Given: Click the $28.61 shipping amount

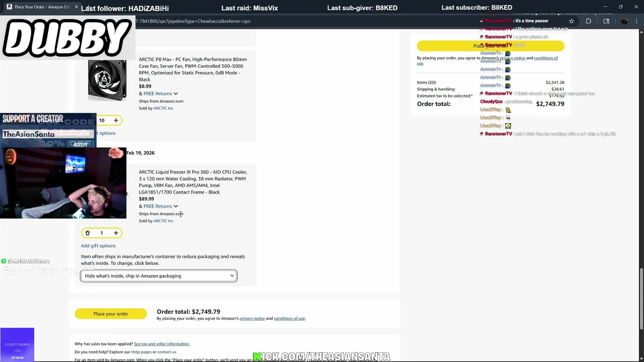Looking at the screenshot, I should 557,89.
